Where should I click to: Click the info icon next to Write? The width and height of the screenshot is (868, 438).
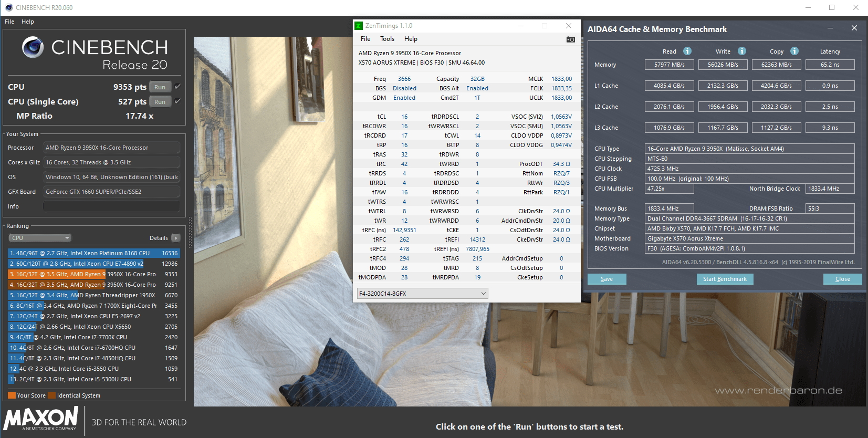point(741,51)
